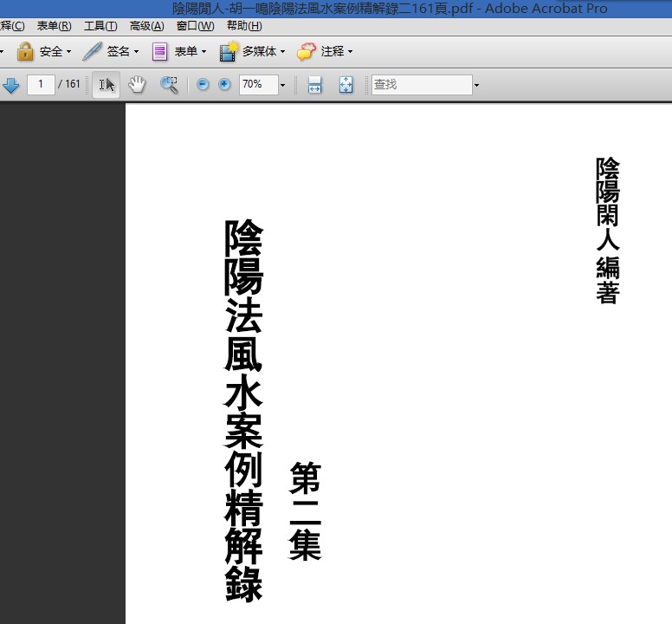Zoom out with the minus button
The image size is (672, 624).
click(203, 84)
